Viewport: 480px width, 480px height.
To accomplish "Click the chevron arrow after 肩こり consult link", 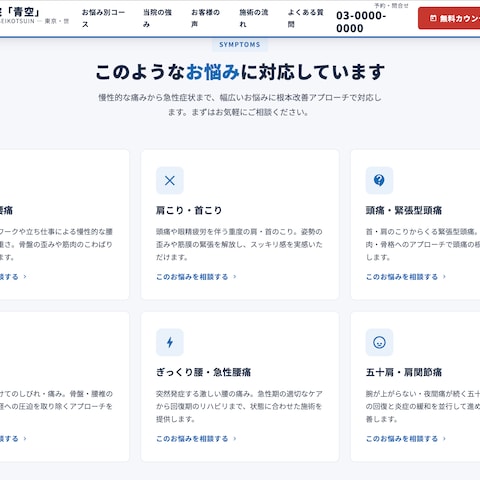I will [235, 277].
